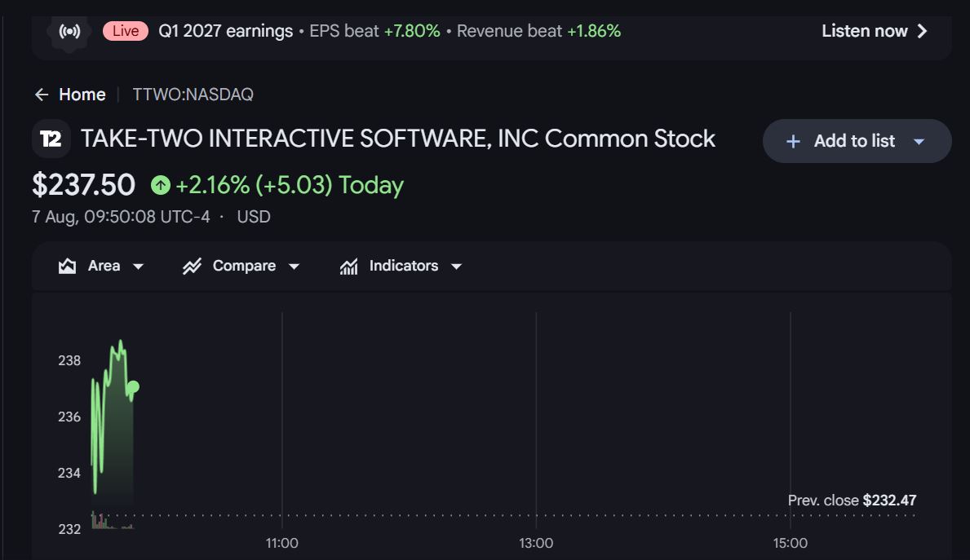Go to the Home breadcrumb
This screenshot has height=560, width=970.
(x=82, y=95)
